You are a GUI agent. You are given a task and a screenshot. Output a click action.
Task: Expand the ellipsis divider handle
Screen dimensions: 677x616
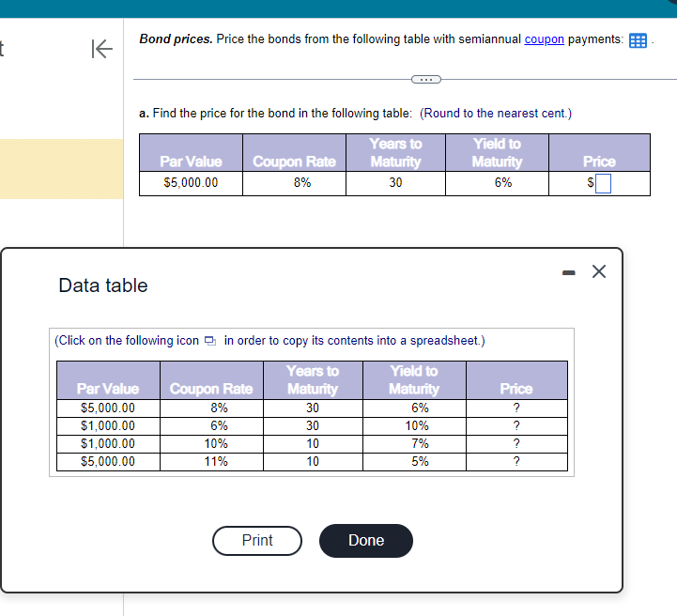[x=426, y=80]
